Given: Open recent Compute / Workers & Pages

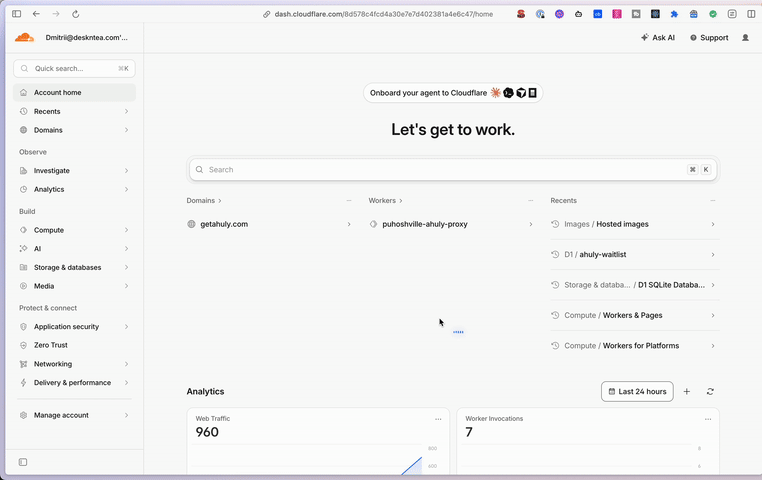Looking at the screenshot, I should 635,315.
